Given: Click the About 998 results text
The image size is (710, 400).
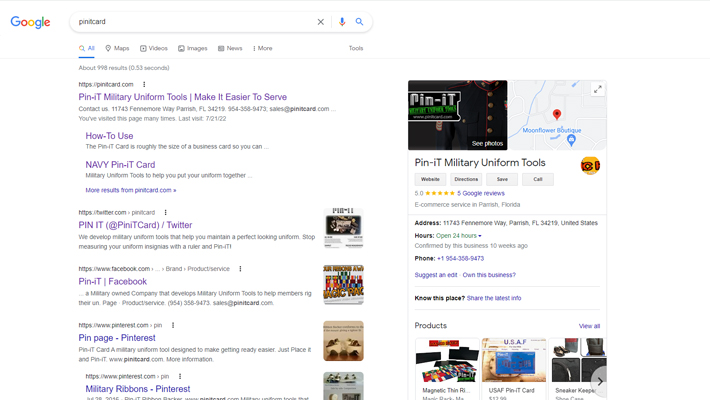Looking at the screenshot, I should click(124, 68).
